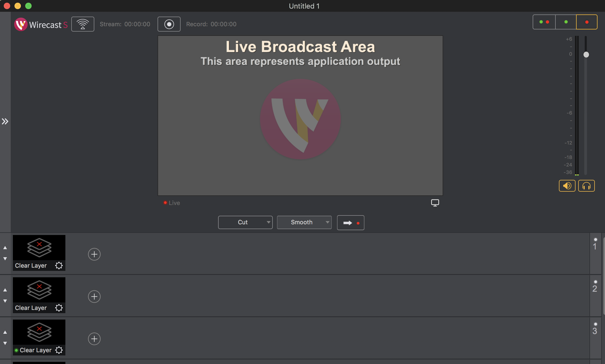Screen dimensions: 605x364
Task: Click the fullscreen output monitor icon below preview
Action: click(435, 203)
